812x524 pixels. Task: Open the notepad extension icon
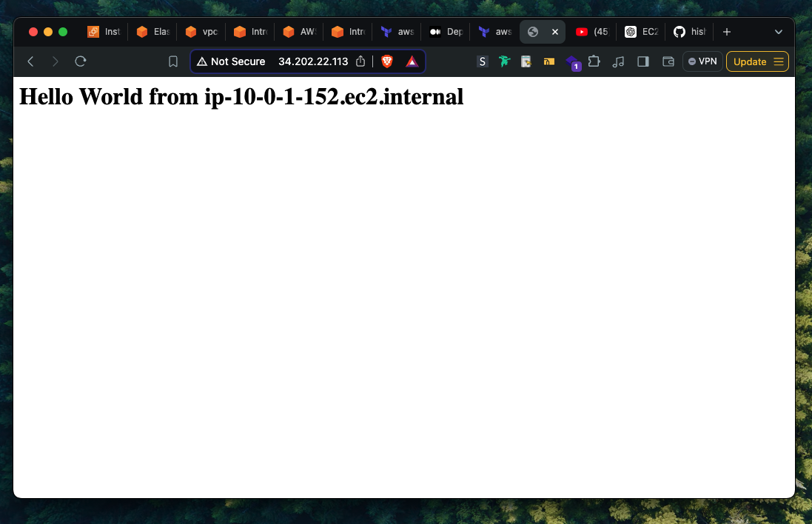click(526, 61)
